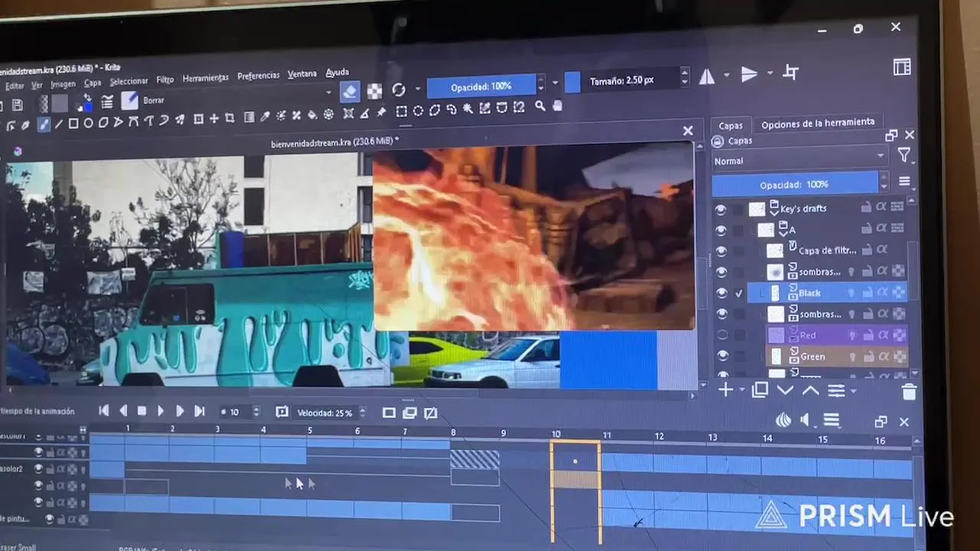Open the Ventana menu
The image size is (980, 551).
point(302,74)
